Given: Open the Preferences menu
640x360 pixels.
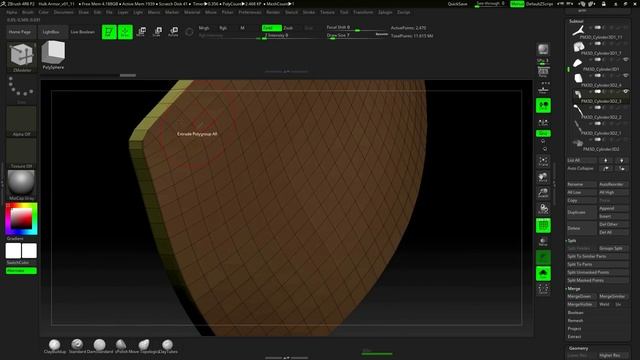Looking at the screenshot, I should pos(250,12).
